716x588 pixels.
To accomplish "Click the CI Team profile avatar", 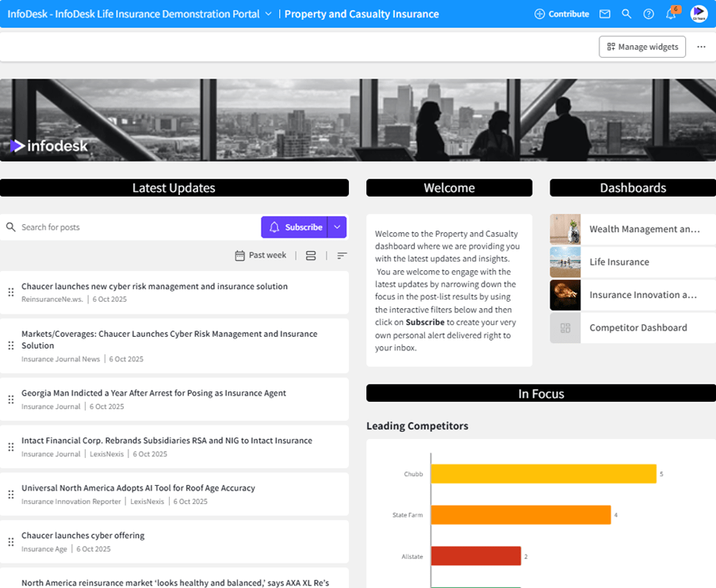I will pyautogui.click(x=698, y=13).
